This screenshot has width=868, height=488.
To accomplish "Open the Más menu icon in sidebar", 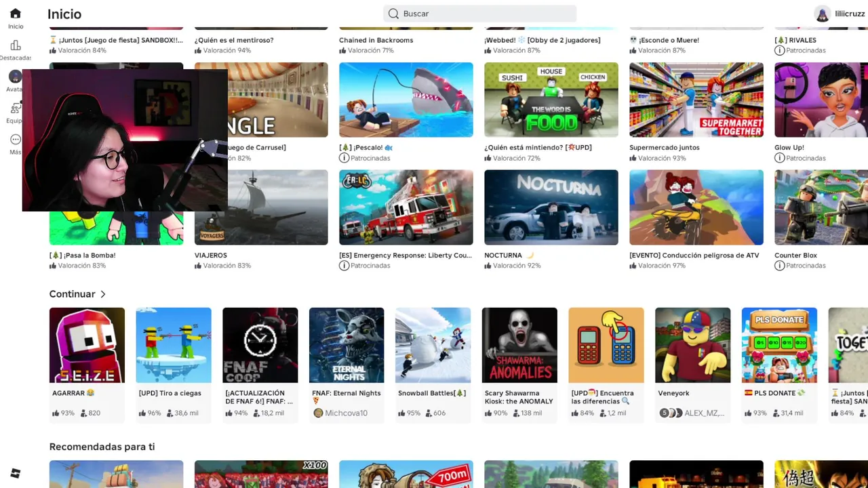I will click(15, 139).
